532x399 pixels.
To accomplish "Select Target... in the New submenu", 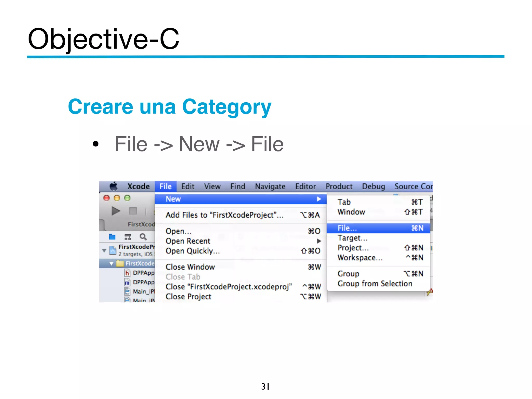I will [x=378, y=238].
